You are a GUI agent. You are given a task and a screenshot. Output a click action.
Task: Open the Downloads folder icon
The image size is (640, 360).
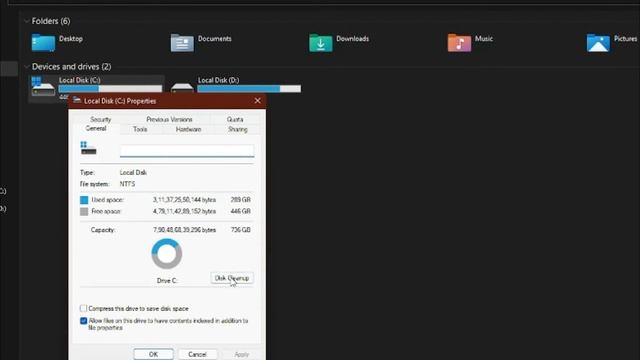point(320,43)
